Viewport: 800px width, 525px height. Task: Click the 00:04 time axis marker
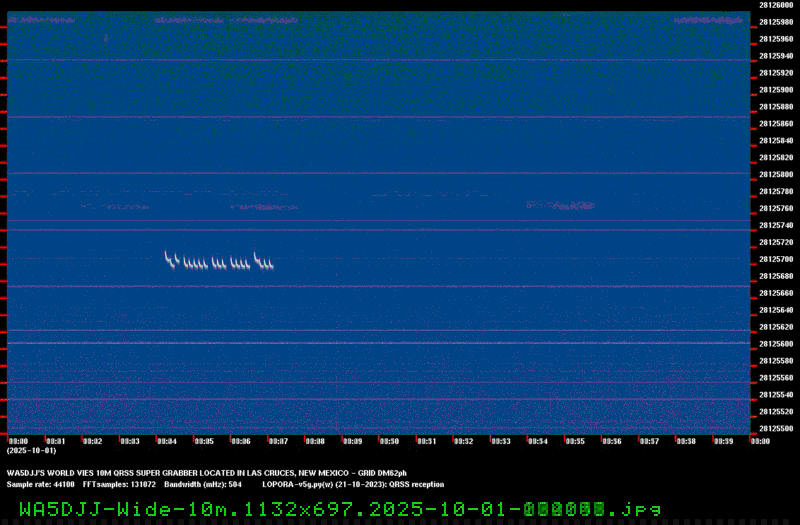(x=166, y=440)
